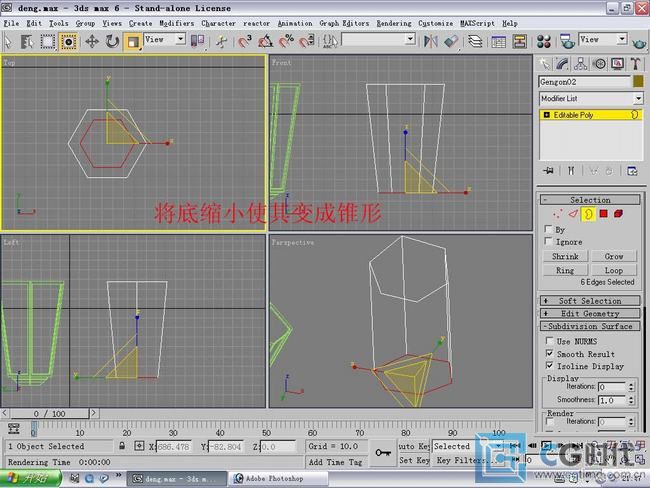Click the Mirror tool icon
650x488 pixels.
click(x=431, y=41)
